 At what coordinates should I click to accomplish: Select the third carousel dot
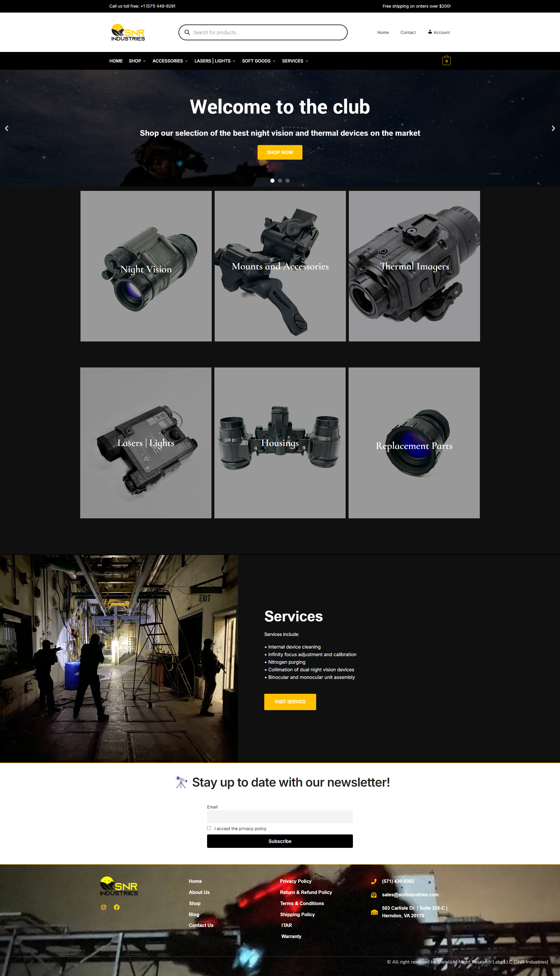(288, 180)
